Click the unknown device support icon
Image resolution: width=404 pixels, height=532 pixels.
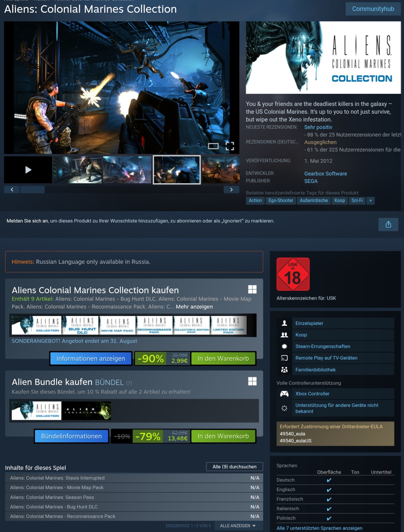tap(284, 408)
